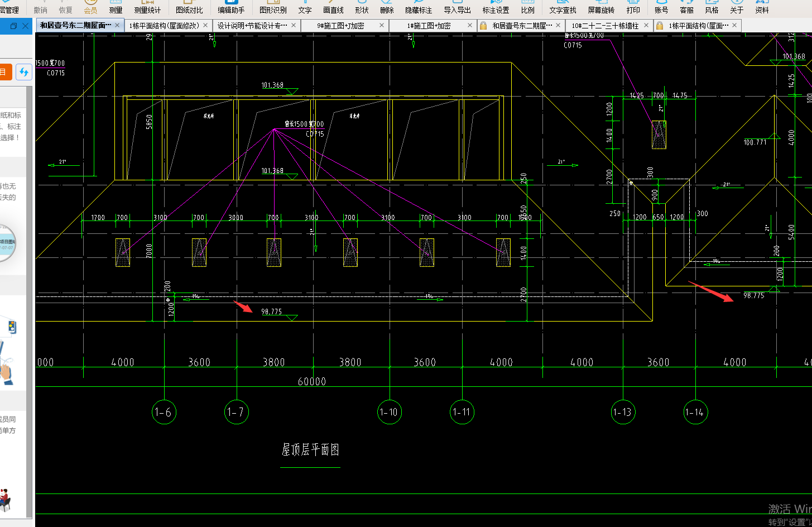Screen dimensions: 812x527
Task: Click 屏幕旋转 screen rotate
Action: pos(601,7)
